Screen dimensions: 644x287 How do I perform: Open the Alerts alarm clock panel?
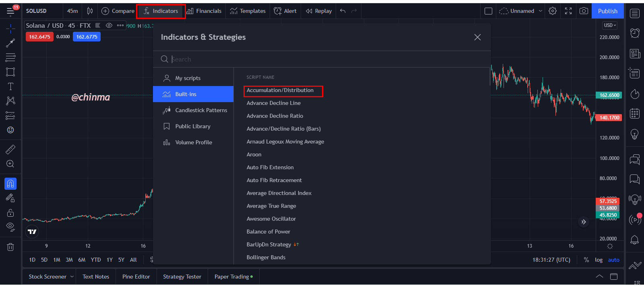click(x=635, y=33)
